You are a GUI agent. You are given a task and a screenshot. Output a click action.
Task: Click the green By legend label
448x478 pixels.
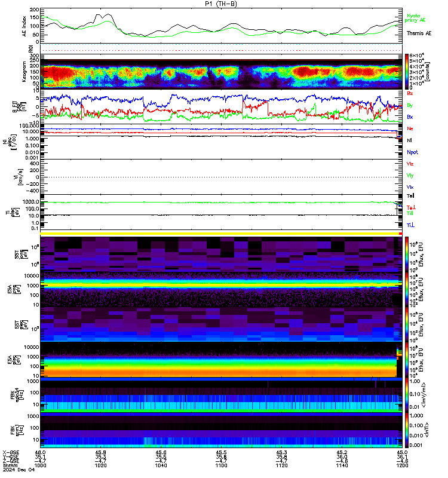pyautogui.click(x=410, y=105)
